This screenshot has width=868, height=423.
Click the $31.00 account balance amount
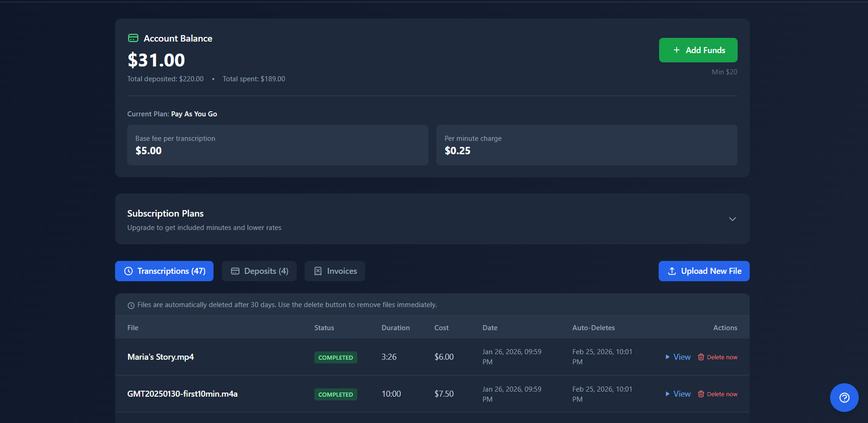(x=156, y=60)
